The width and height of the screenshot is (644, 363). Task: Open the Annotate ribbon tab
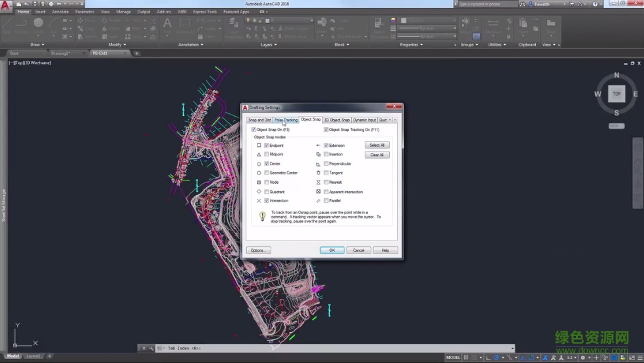(x=60, y=12)
